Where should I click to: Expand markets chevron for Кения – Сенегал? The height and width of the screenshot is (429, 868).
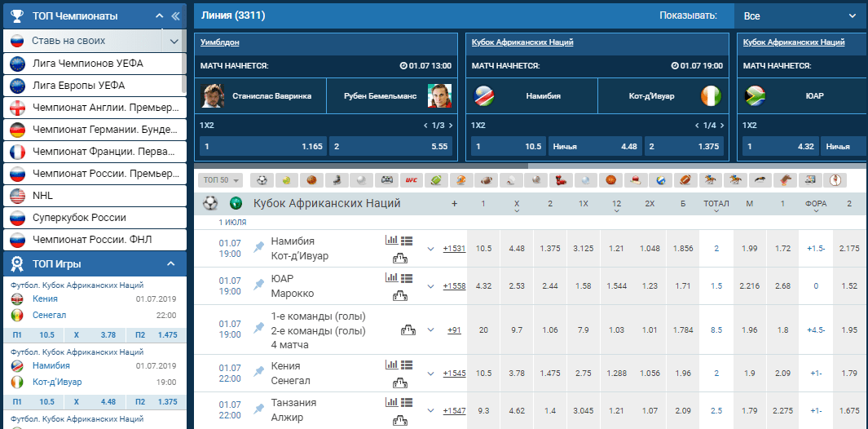pyautogui.click(x=430, y=374)
